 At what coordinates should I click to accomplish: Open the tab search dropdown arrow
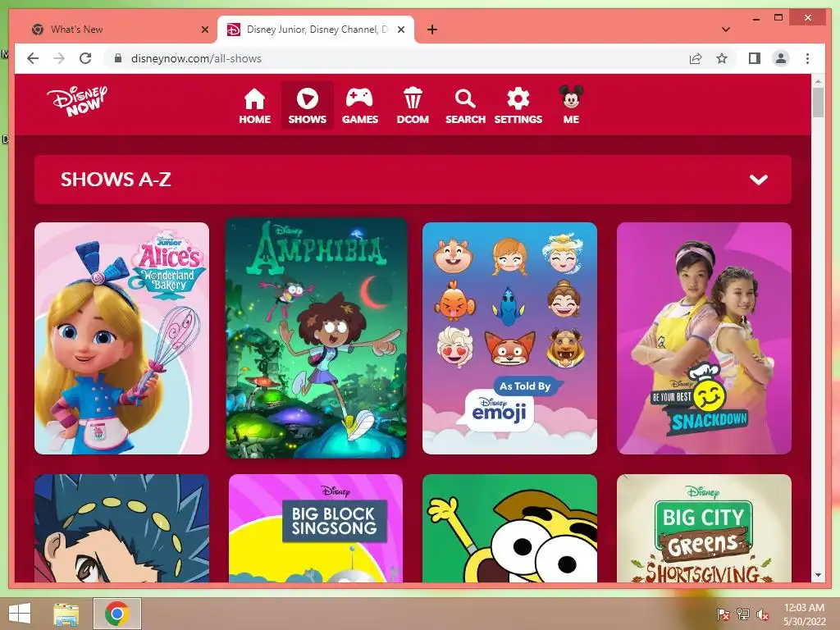click(x=726, y=30)
